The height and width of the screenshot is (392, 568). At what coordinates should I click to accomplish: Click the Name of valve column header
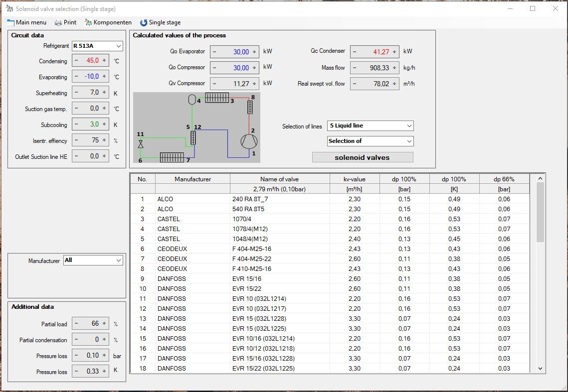click(280, 179)
